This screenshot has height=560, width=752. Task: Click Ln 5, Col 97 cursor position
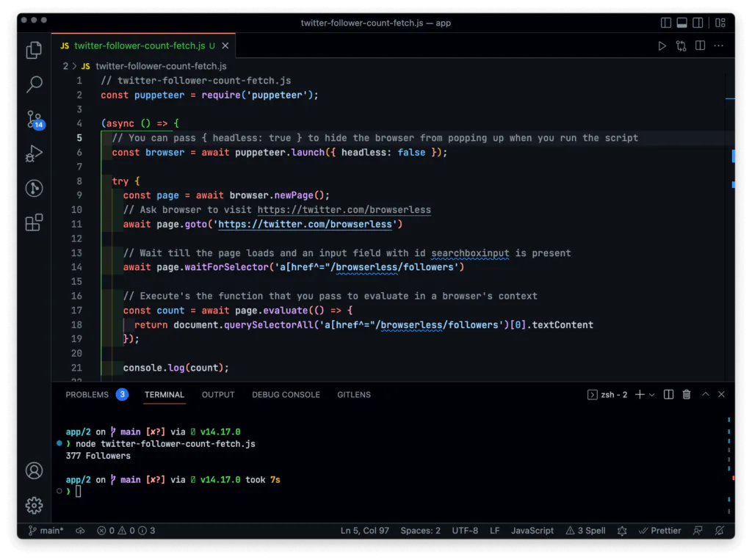364,530
